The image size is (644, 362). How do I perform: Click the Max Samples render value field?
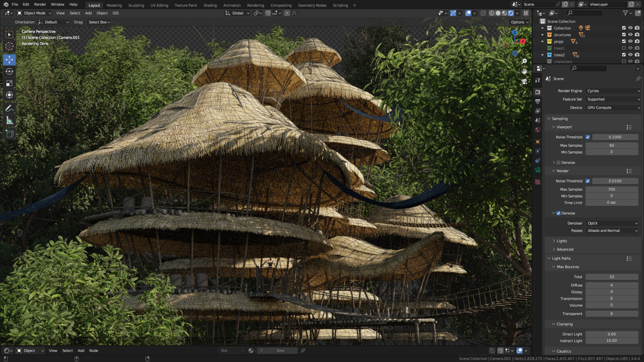[x=611, y=189]
